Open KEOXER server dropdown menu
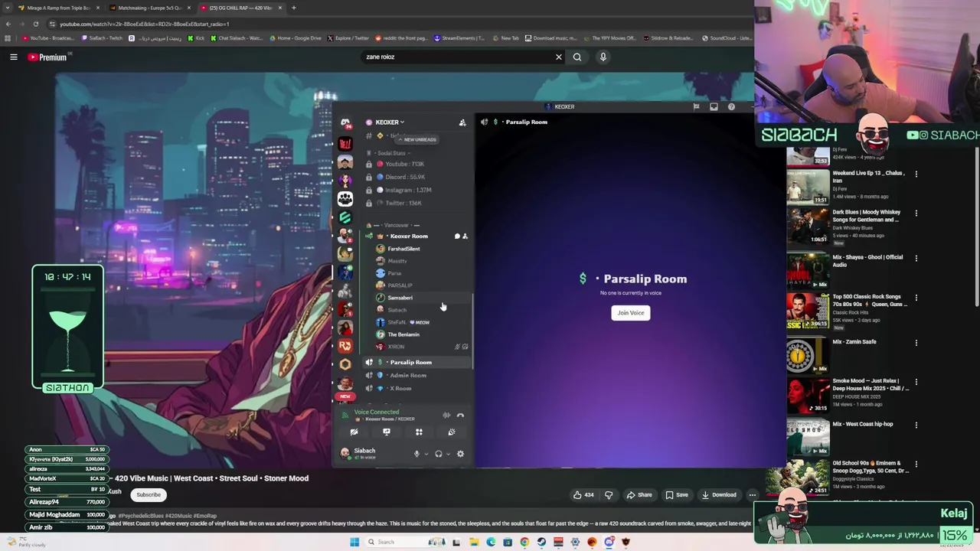Image resolution: width=980 pixels, height=551 pixels. pyautogui.click(x=390, y=122)
